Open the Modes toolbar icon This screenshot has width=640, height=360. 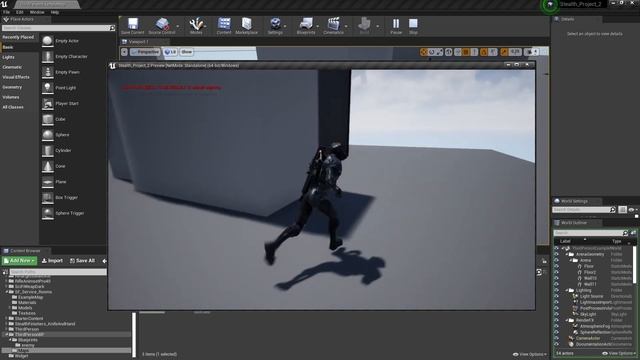tap(196, 26)
